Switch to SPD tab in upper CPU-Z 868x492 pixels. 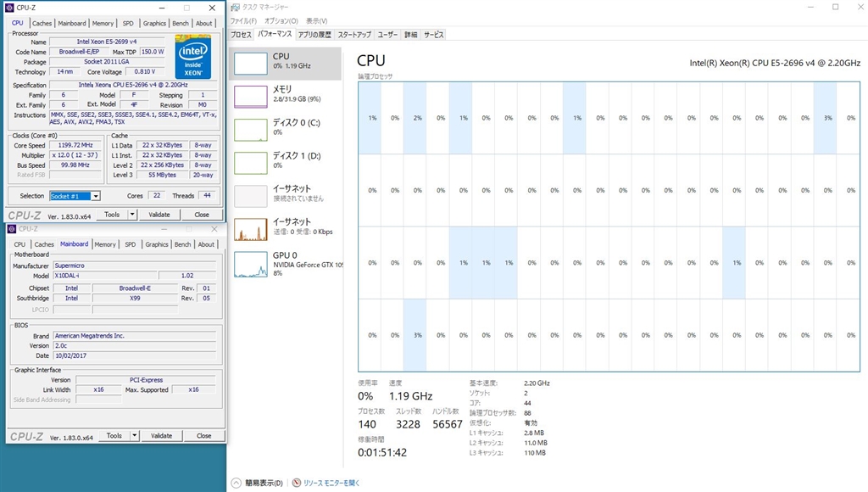(128, 23)
